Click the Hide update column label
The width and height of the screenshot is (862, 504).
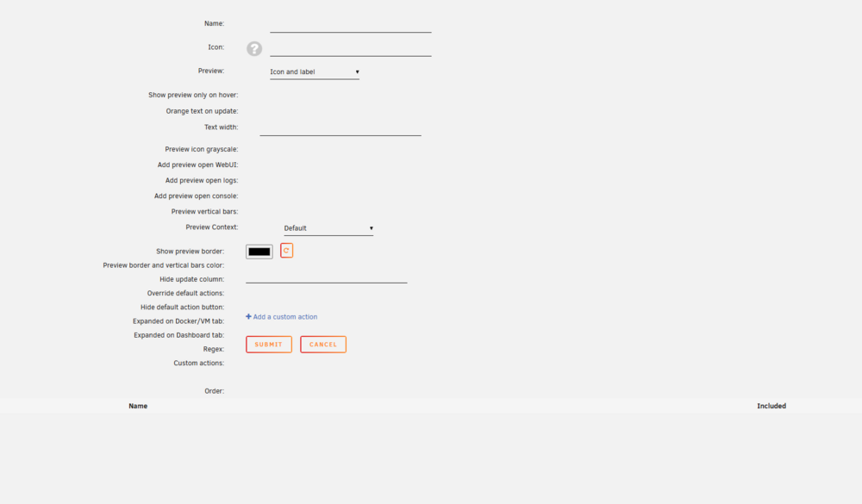point(191,280)
